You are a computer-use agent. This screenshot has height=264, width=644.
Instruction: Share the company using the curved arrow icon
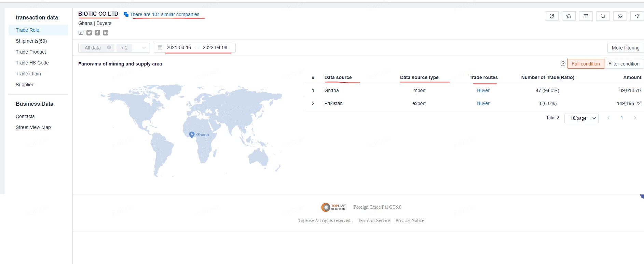point(620,16)
